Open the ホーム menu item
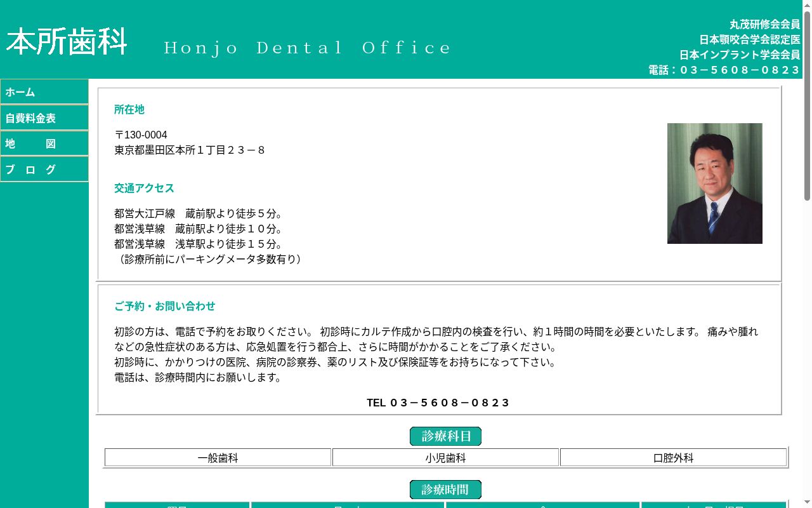The width and height of the screenshot is (812, 508). [44, 92]
